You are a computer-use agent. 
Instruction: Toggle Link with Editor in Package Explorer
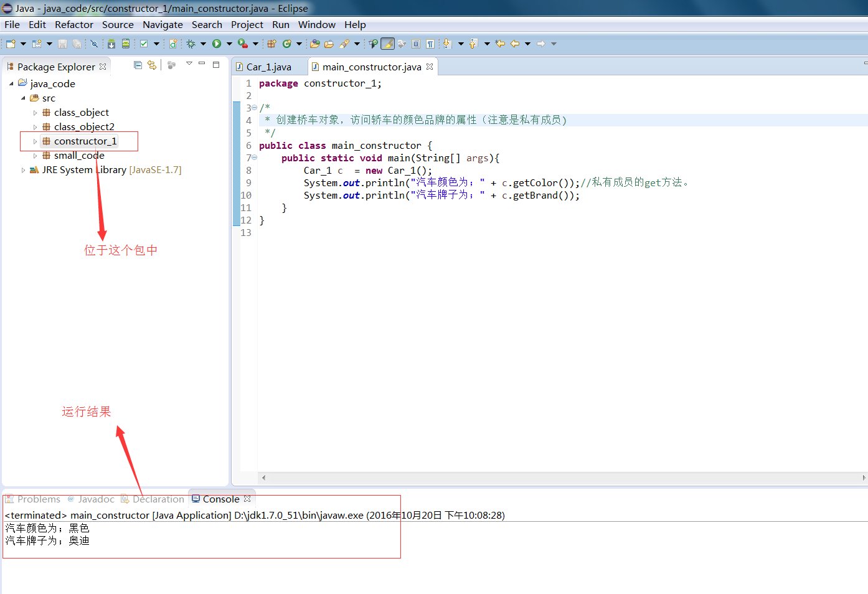[151, 65]
